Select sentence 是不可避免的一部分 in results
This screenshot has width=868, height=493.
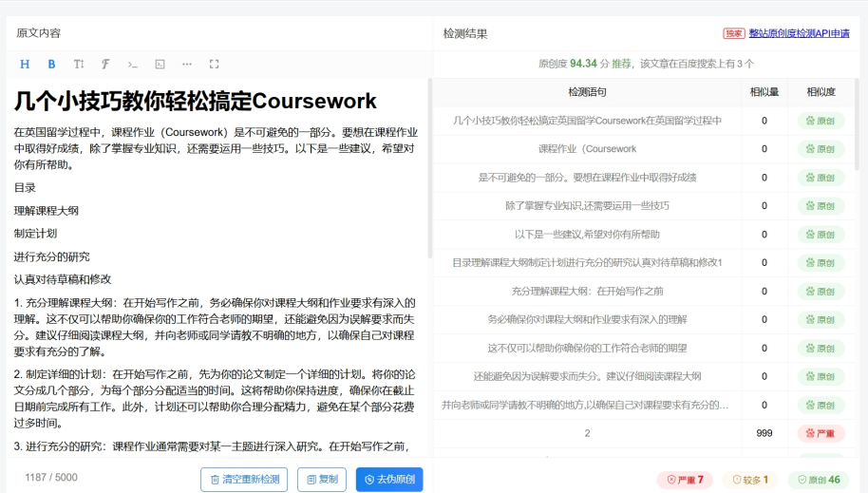click(x=587, y=178)
